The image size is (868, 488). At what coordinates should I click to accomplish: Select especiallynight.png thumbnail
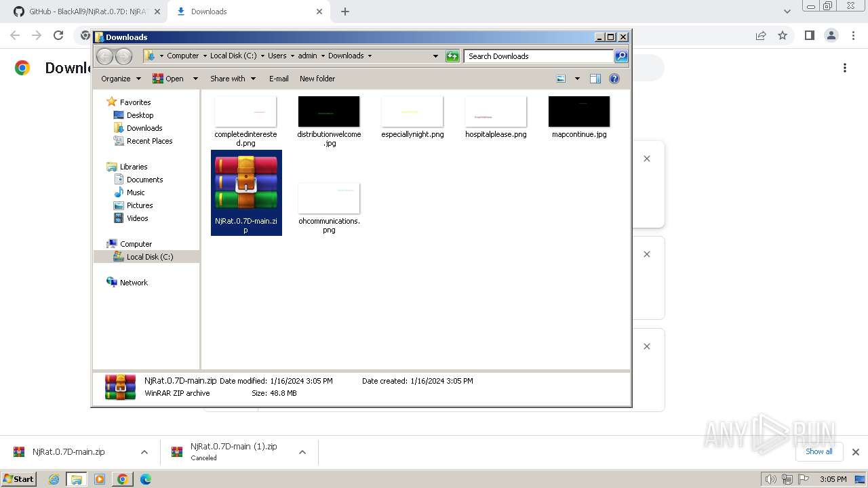[x=412, y=117]
